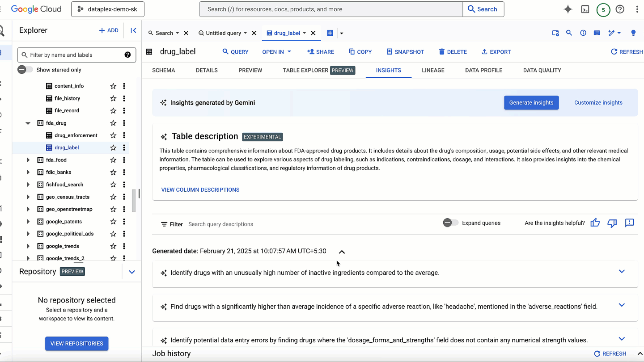
Task: Click Generate insights button
Action: 531,102
